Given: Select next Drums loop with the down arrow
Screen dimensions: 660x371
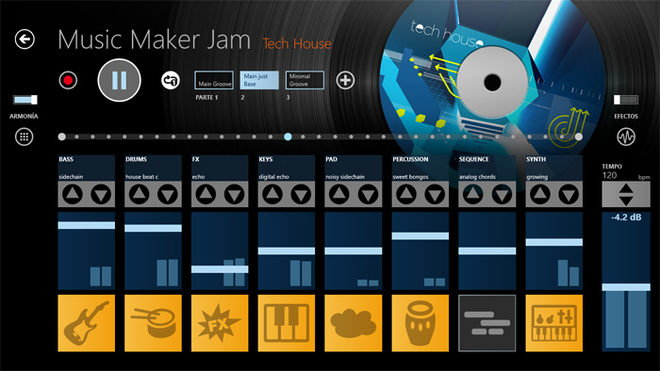Looking at the screenshot, I should [x=168, y=194].
